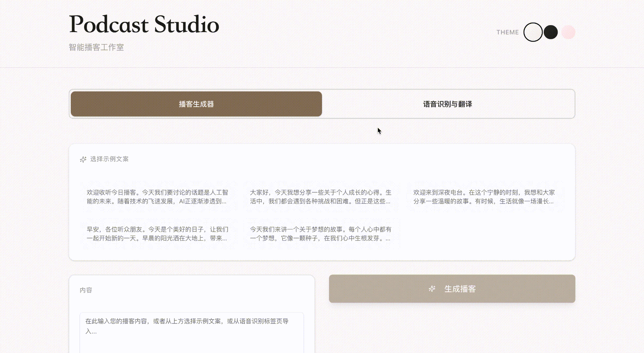Select the light cream theme swatch
This screenshot has width=644, height=353.
(533, 32)
